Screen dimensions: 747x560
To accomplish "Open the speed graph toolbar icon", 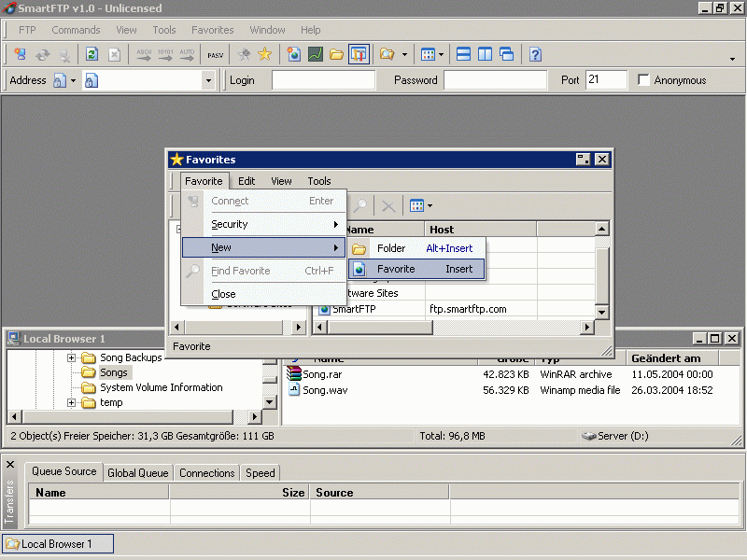I will [x=316, y=54].
